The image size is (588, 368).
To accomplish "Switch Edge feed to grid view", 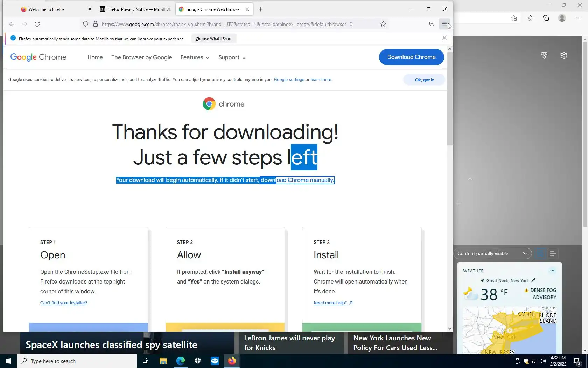I will coord(540,254).
